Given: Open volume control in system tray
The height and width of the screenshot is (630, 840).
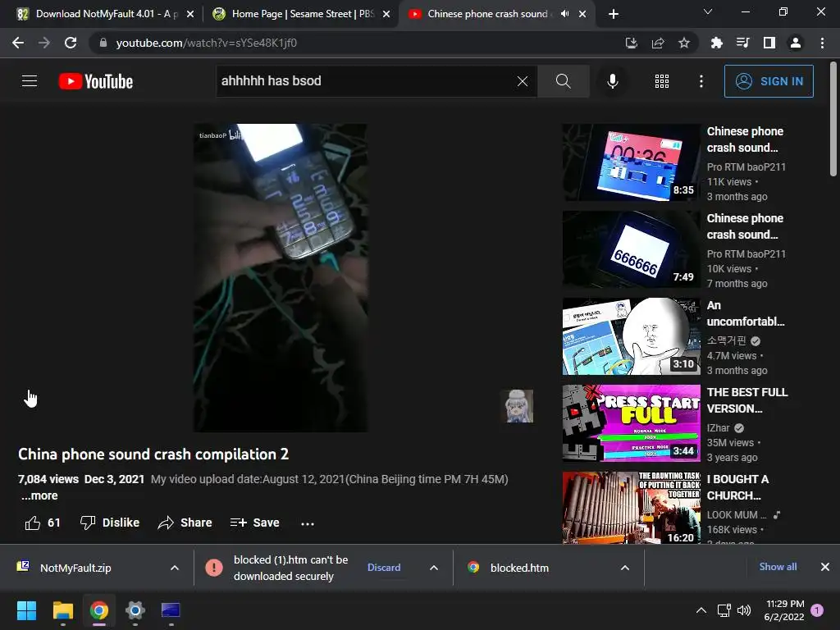Looking at the screenshot, I should pos(744,610).
